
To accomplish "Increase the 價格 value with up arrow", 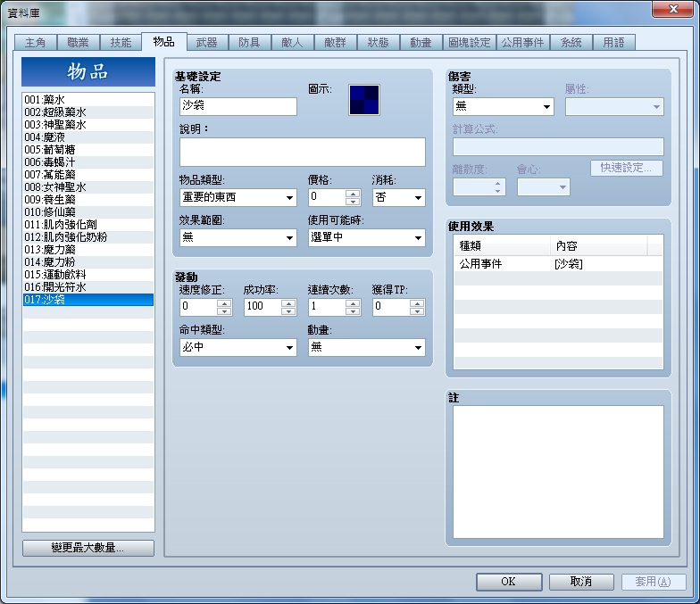I will click(353, 194).
